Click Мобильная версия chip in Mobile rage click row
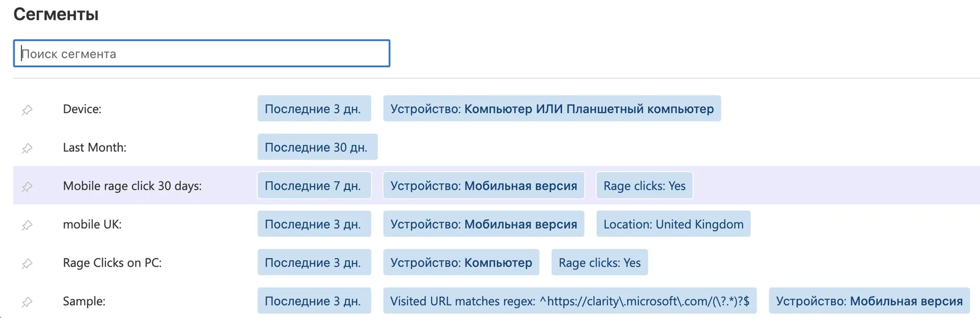This screenshot has height=318, width=980. 484,186
